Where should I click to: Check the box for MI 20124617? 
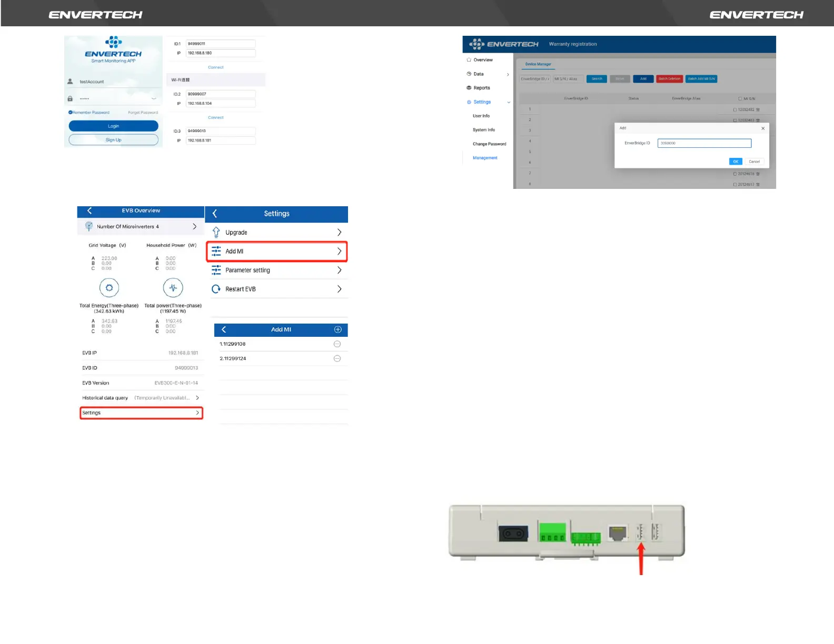[735, 185]
